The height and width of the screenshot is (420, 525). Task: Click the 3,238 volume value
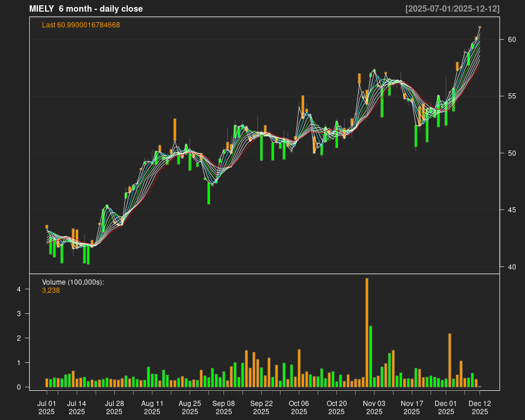pos(51,290)
